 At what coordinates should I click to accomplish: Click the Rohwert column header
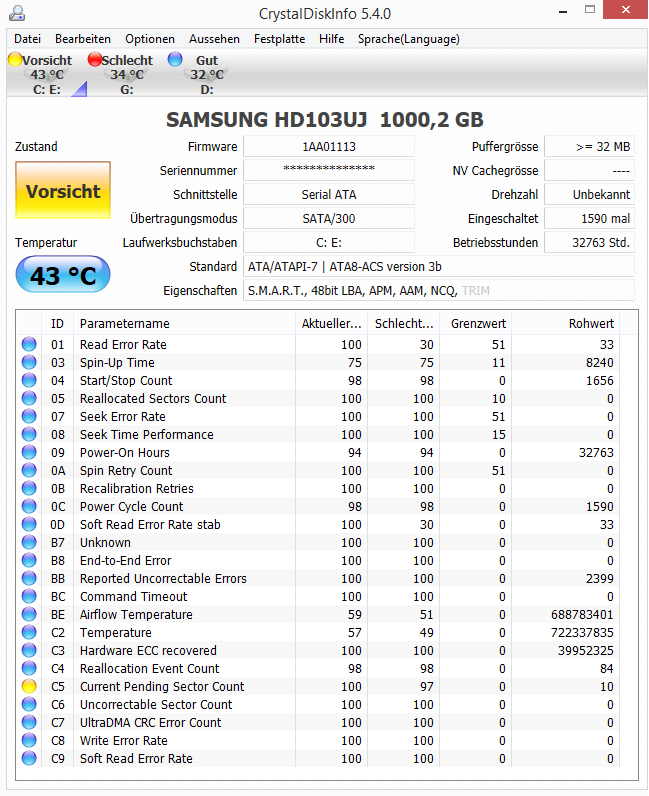[566, 323]
